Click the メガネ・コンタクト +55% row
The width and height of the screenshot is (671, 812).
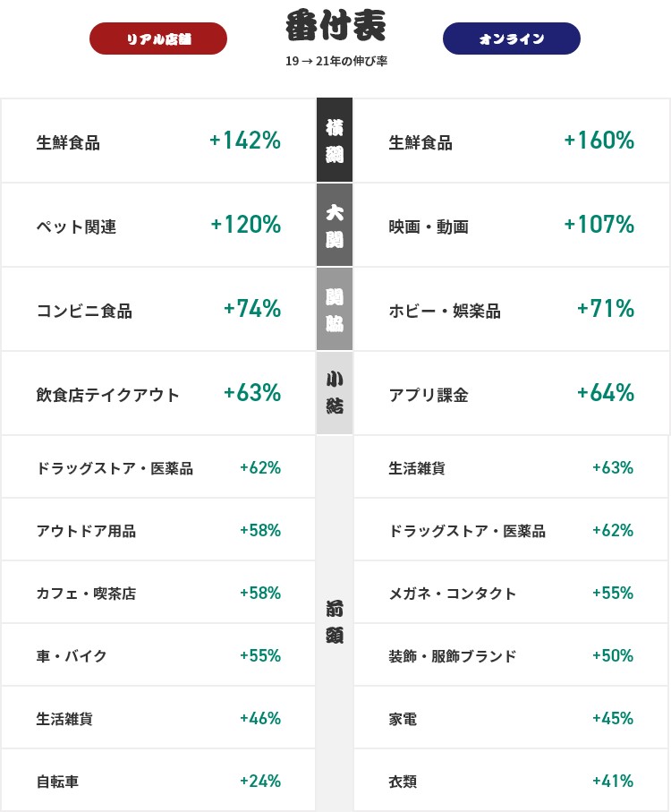tap(512, 593)
